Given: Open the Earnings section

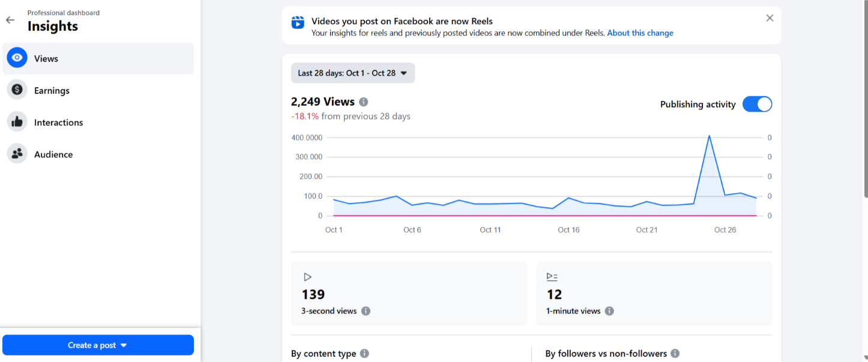Looking at the screenshot, I should [98, 90].
